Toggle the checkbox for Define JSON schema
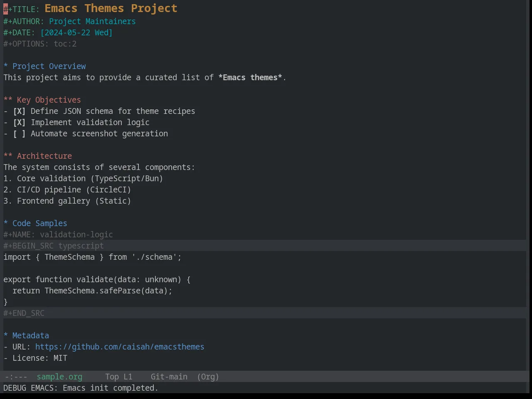The image size is (532, 399). click(19, 111)
